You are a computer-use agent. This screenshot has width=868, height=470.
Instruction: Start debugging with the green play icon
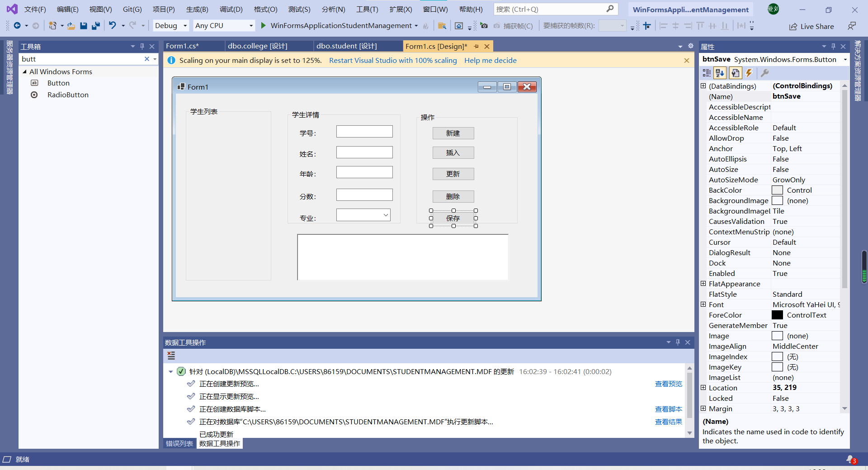tap(263, 26)
